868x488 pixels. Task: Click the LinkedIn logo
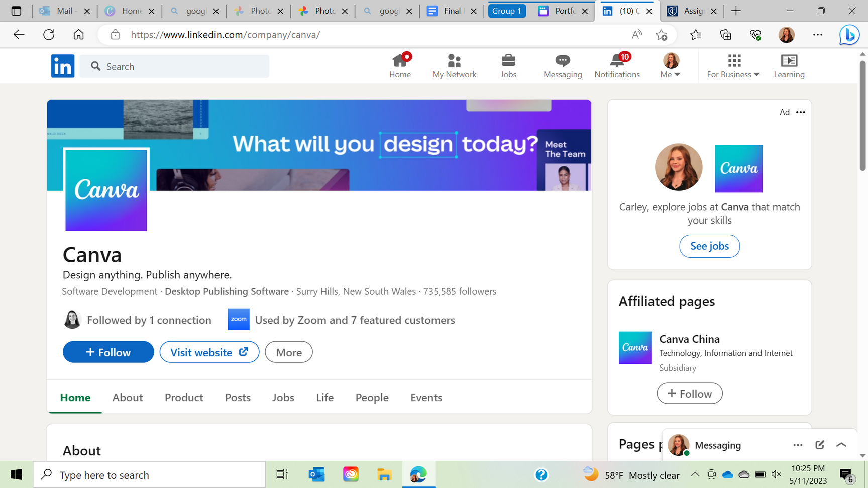pyautogui.click(x=63, y=66)
